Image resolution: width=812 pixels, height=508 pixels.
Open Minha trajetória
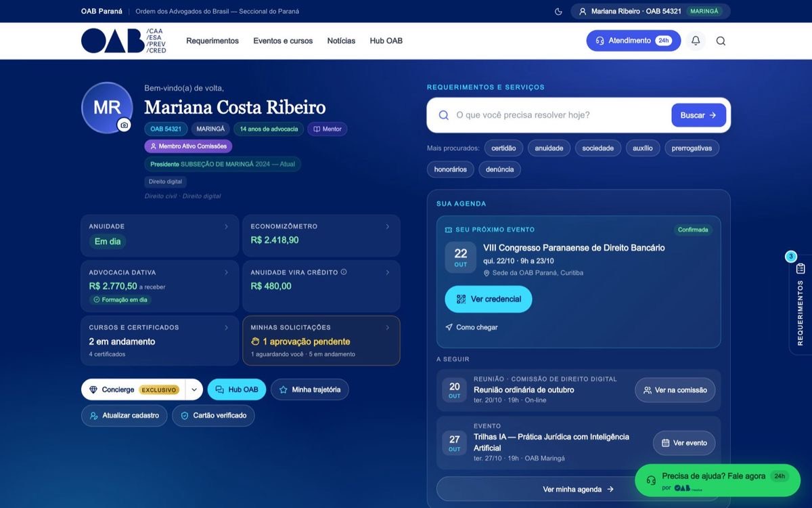click(310, 389)
